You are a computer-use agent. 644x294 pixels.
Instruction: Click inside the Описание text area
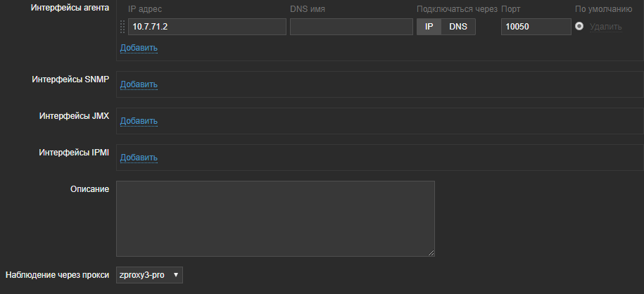click(275, 219)
